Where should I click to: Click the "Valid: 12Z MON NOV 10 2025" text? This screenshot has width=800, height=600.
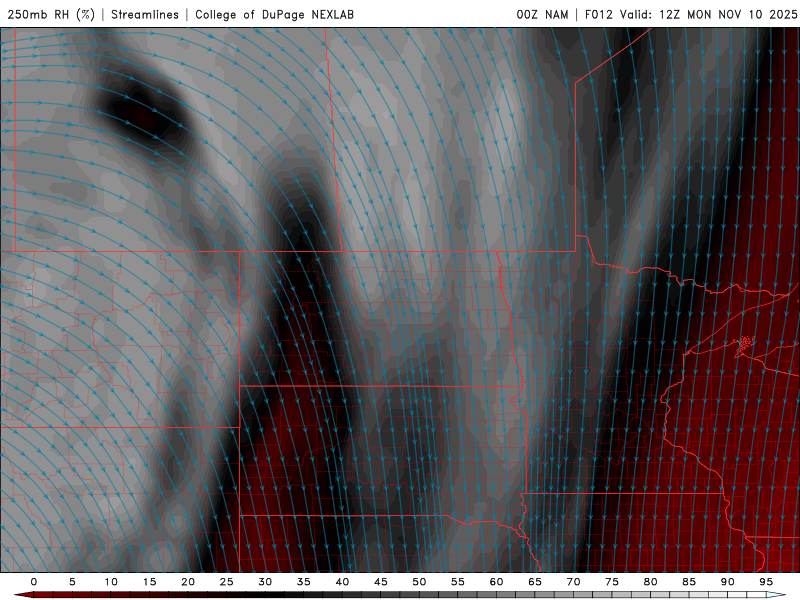pos(708,14)
